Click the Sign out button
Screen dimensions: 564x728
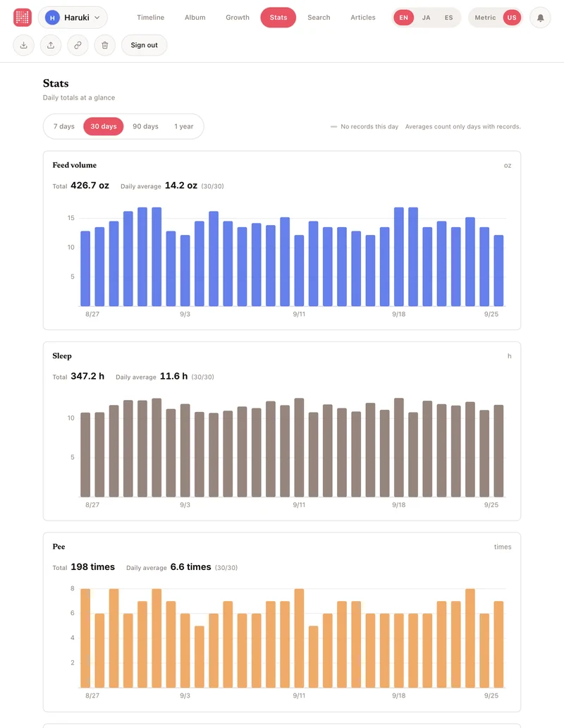coord(145,45)
